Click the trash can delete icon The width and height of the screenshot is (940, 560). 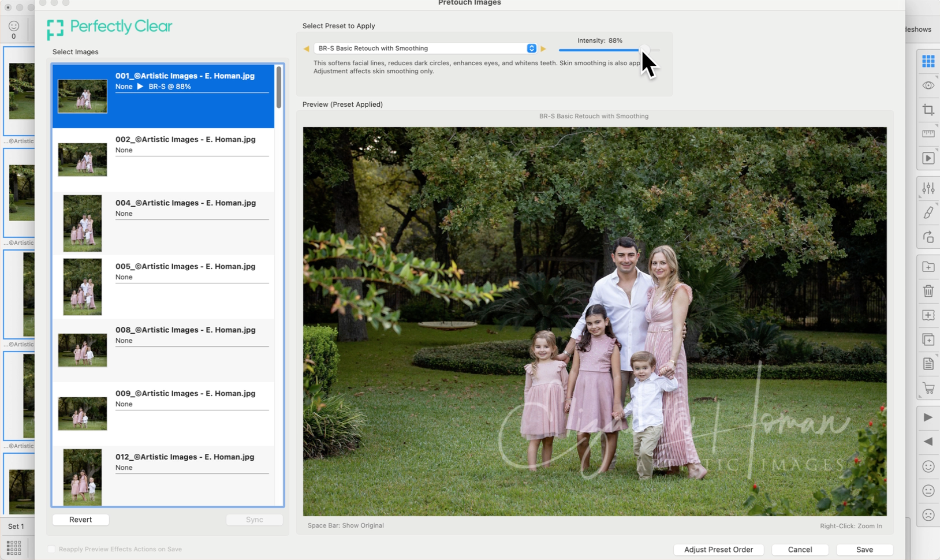(928, 291)
